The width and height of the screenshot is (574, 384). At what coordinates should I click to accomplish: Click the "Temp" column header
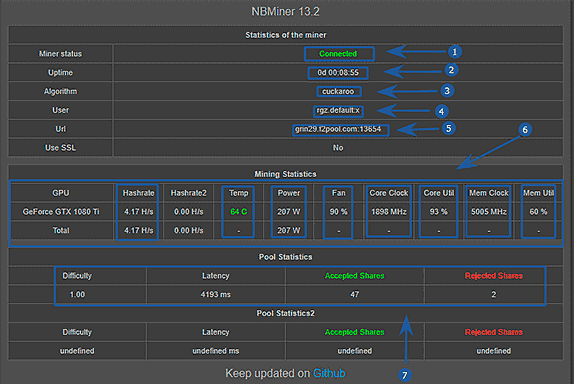239,193
